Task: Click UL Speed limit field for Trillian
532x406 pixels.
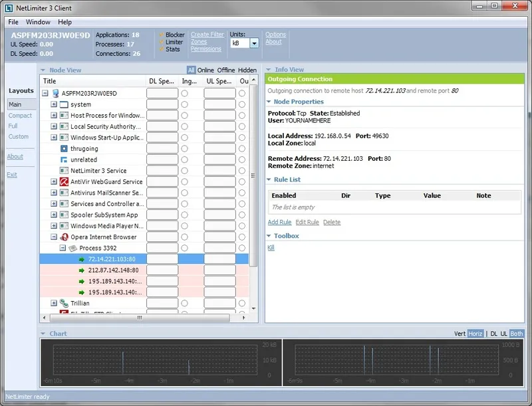Action: pyautogui.click(x=220, y=303)
